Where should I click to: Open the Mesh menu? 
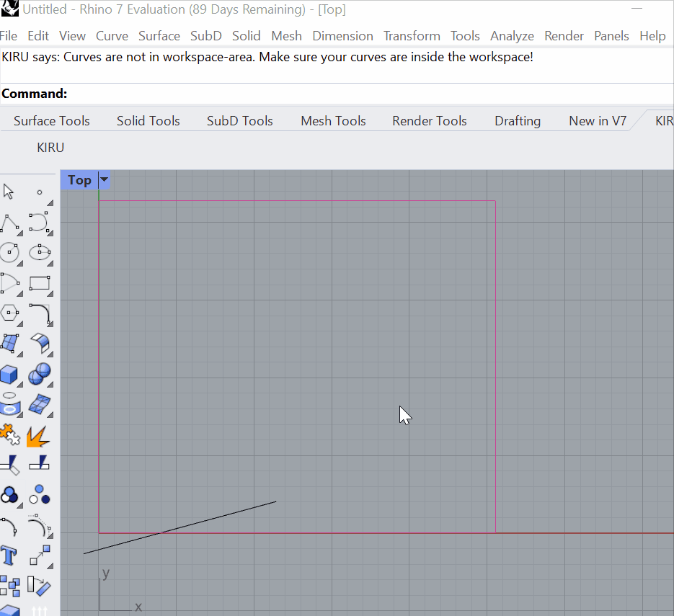click(286, 35)
